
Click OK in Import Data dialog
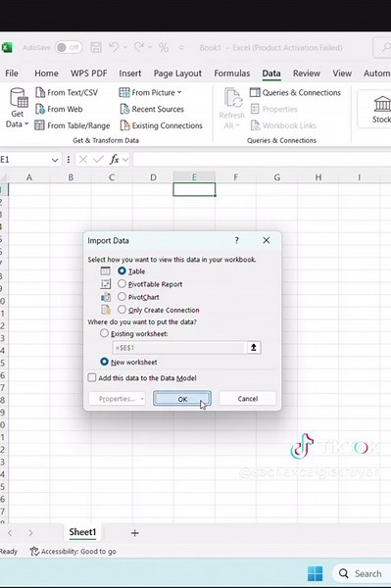click(182, 399)
